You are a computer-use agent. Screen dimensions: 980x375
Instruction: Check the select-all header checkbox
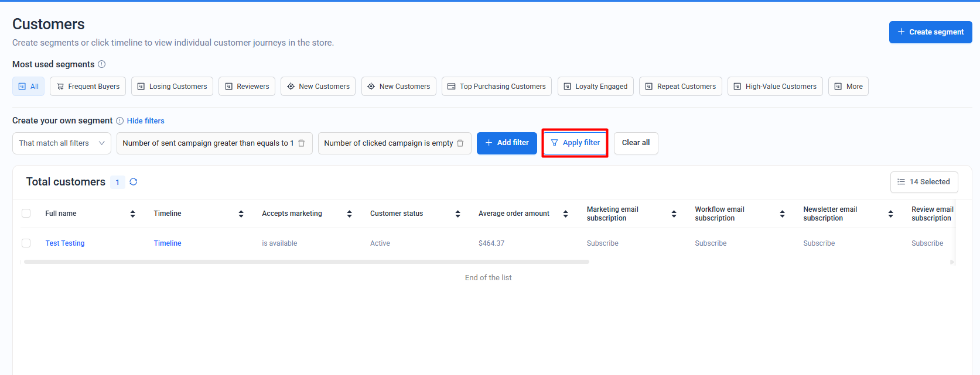coord(26,214)
